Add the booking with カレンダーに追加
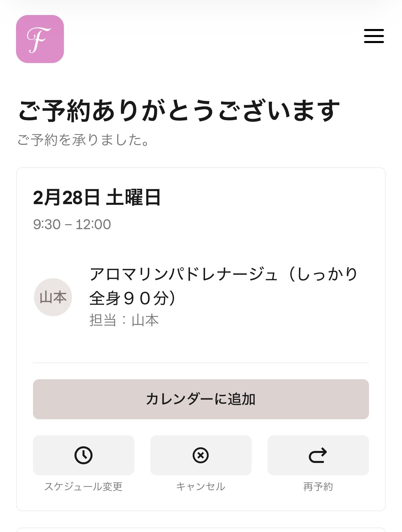 201,399
